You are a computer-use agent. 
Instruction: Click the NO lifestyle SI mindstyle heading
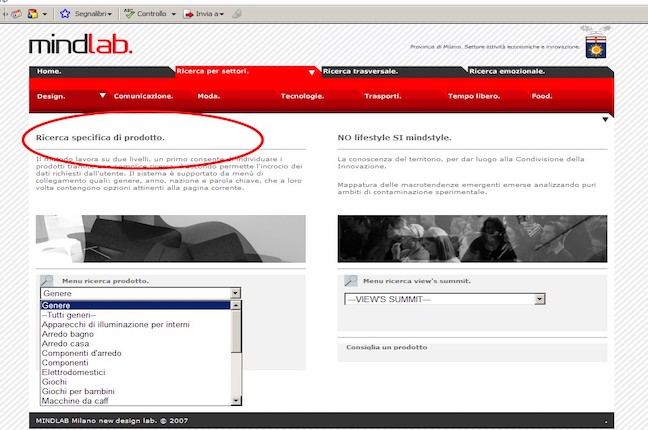tap(394, 138)
